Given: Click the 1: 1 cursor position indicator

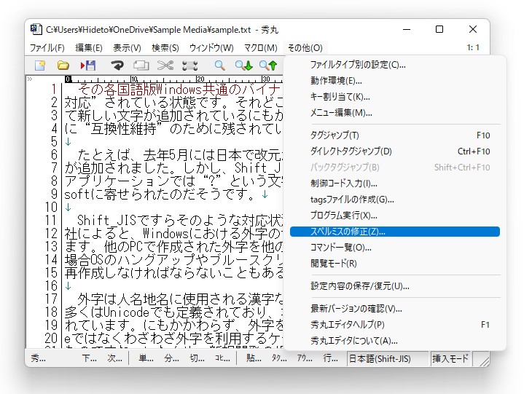Looking at the screenshot, I should pyautogui.click(x=473, y=47).
